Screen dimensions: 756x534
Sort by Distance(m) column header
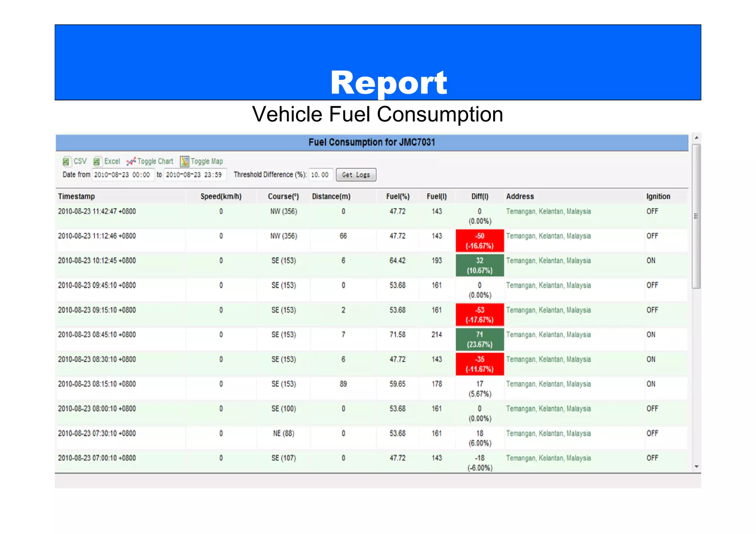point(331,196)
